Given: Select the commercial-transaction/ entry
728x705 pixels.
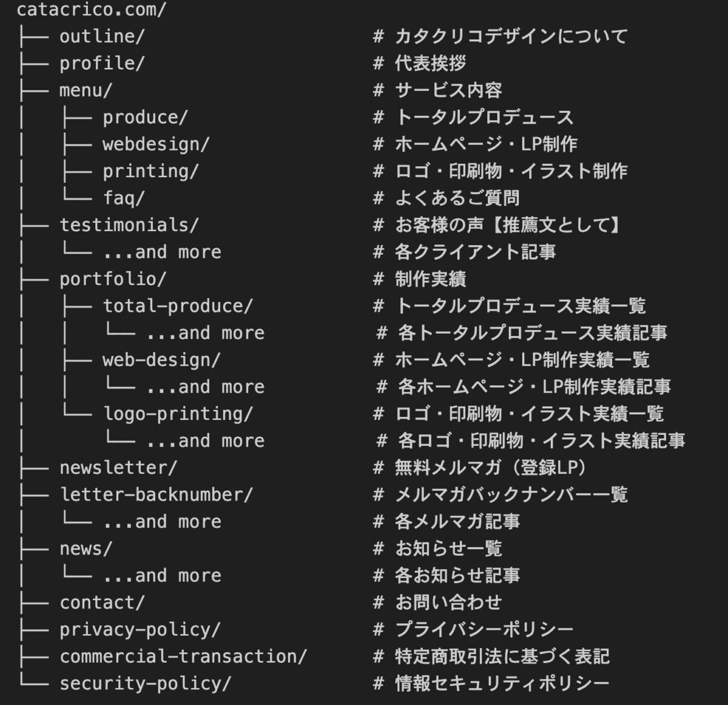Looking at the screenshot, I should tap(183, 656).
